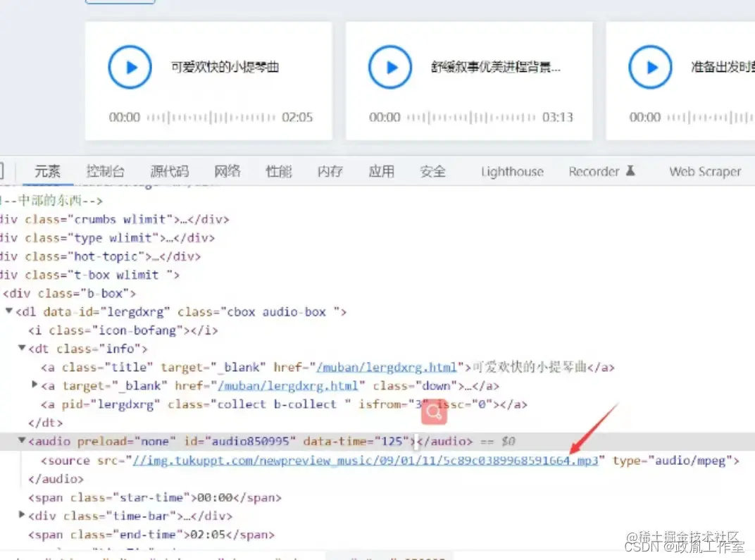The height and width of the screenshot is (560, 755).
Task: Switch to the 安全 tab
Action: pos(433,171)
